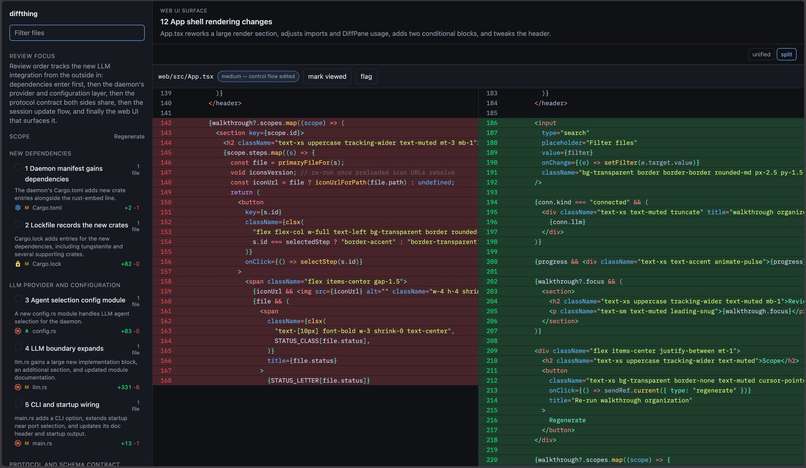This screenshot has height=468, width=806.
Task: Click the heading 12 App shell rendering changes
Action: tap(216, 22)
